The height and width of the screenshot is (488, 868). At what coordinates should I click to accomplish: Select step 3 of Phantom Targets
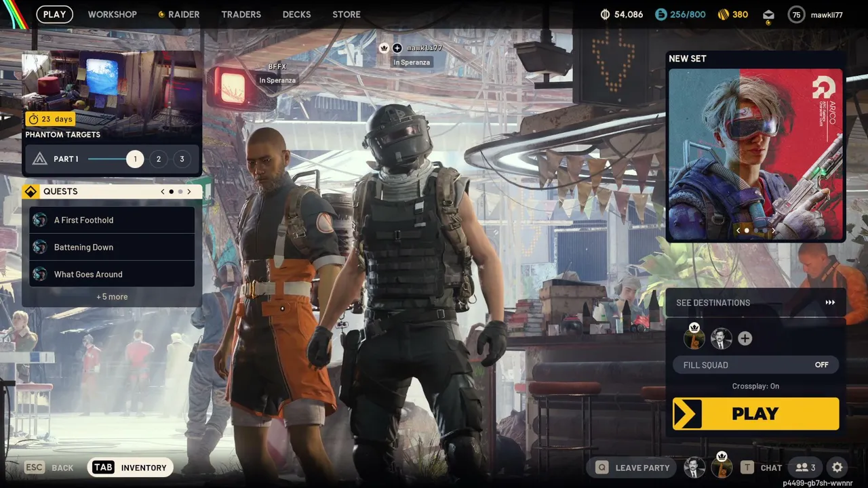(182, 159)
